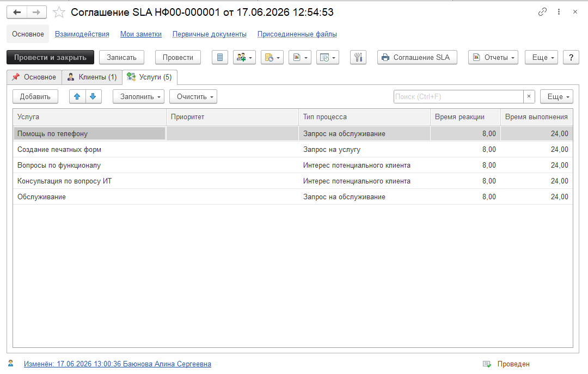Go forward with the right arrow button
Viewport: 588px width, 374px height.
[36, 13]
